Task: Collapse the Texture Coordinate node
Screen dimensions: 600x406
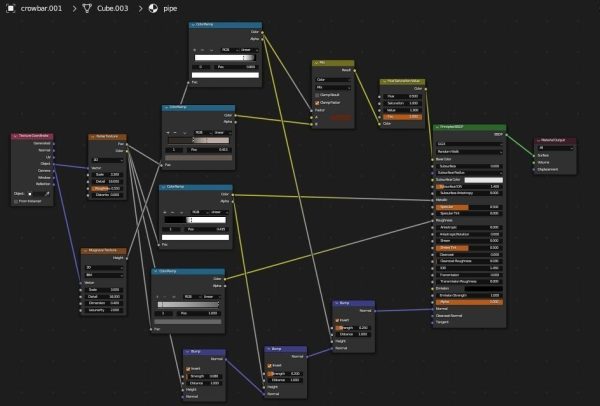Action: 15,136
